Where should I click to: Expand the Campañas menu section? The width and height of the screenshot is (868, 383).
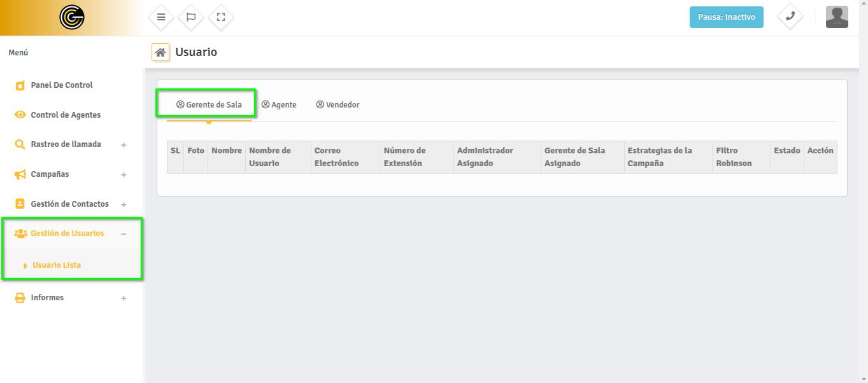[124, 175]
